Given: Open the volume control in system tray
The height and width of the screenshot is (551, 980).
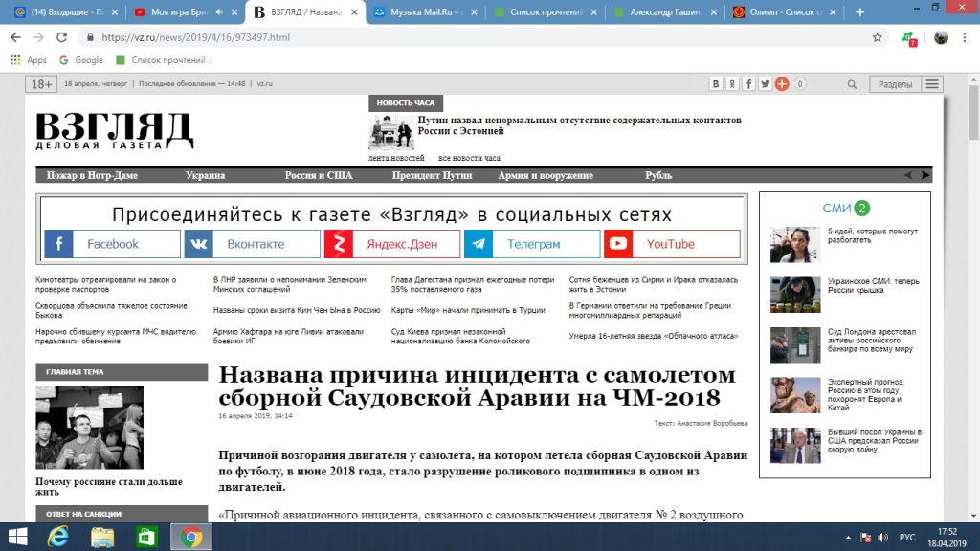Looking at the screenshot, I should [x=883, y=538].
